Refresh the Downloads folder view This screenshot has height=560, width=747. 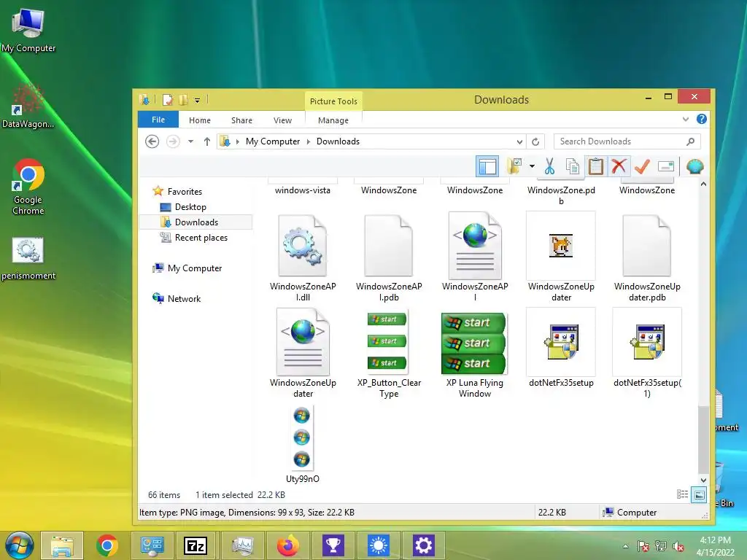point(535,141)
